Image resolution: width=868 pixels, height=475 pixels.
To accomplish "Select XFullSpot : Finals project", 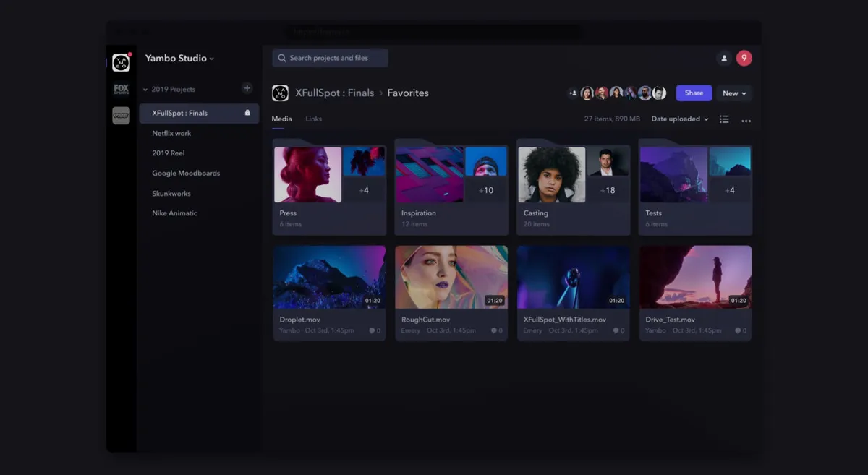I will coord(199,113).
